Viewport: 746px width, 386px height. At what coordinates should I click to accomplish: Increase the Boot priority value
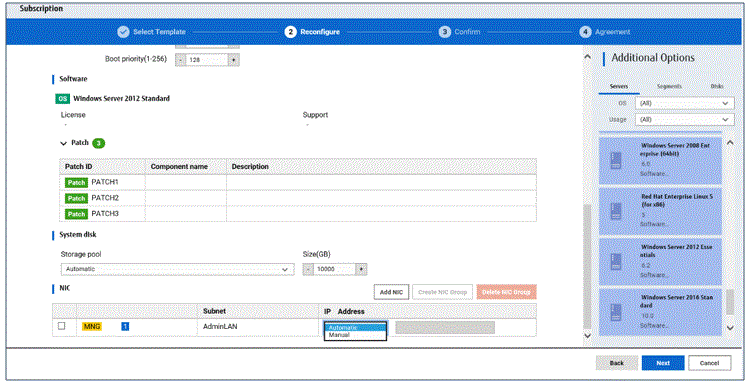click(x=234, y=60)
